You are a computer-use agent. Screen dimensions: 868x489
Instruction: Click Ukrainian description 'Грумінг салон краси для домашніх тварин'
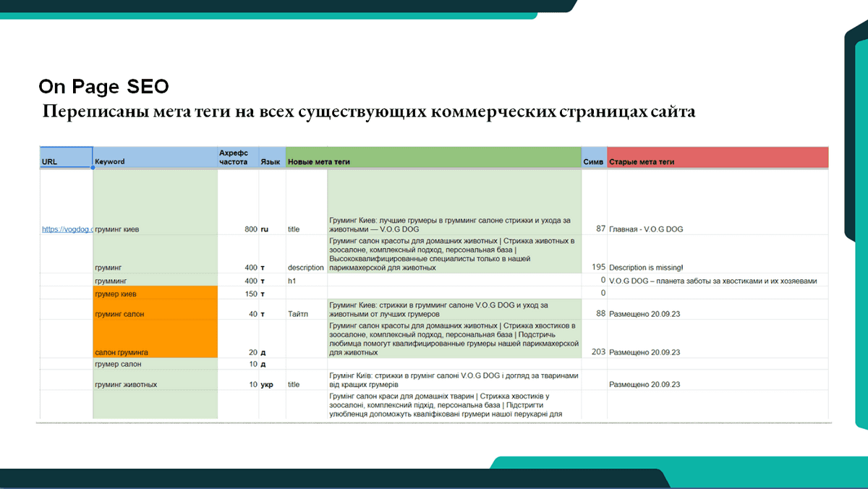454,405
